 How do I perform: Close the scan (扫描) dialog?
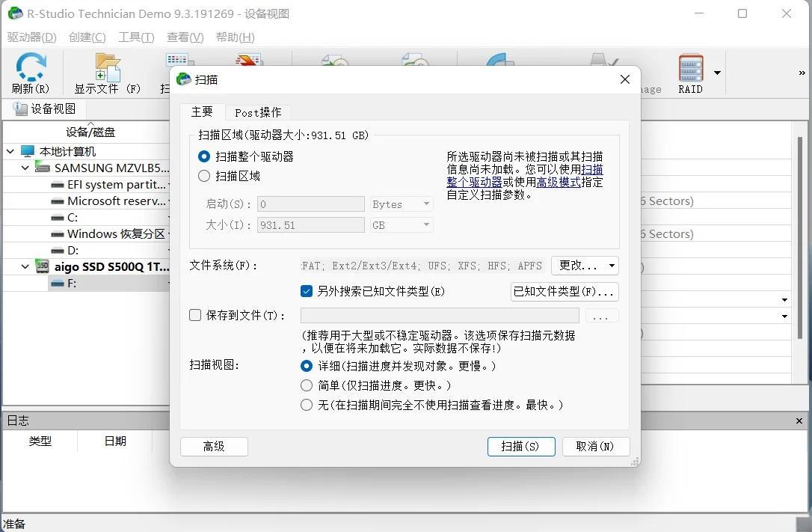[625, 79]
